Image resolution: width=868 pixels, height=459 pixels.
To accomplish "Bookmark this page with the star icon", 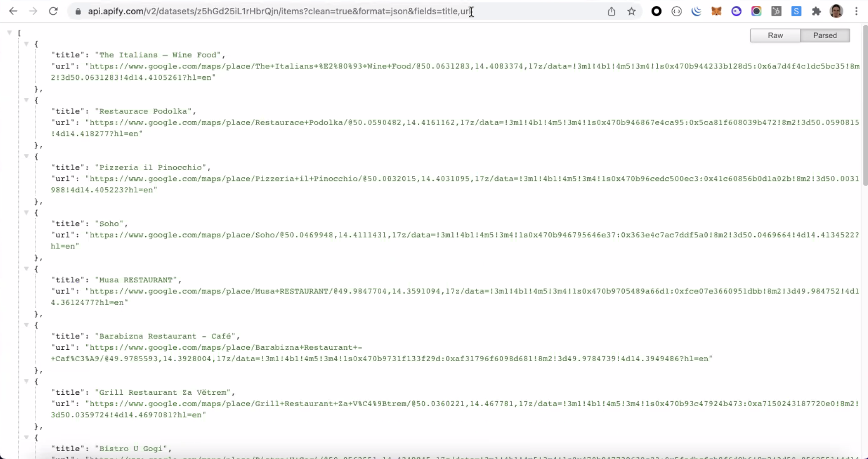I will tap(631, 11).
